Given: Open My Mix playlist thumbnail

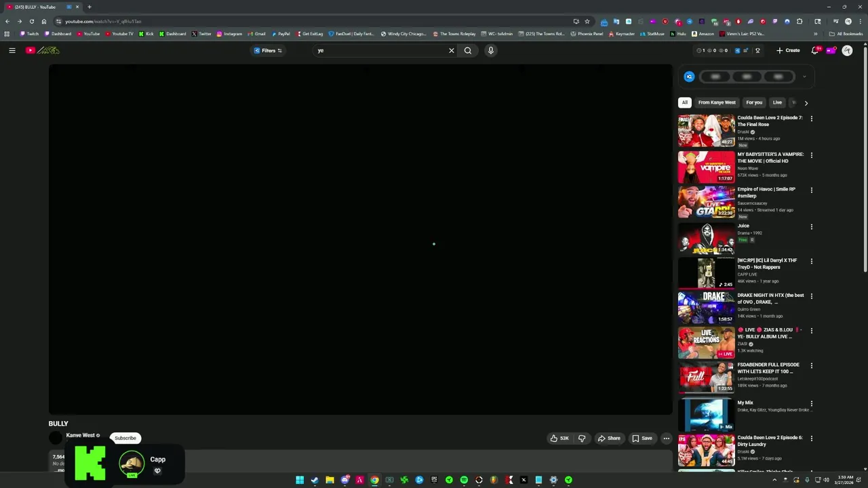Looking at the screenshot, I should coord(706,415).
